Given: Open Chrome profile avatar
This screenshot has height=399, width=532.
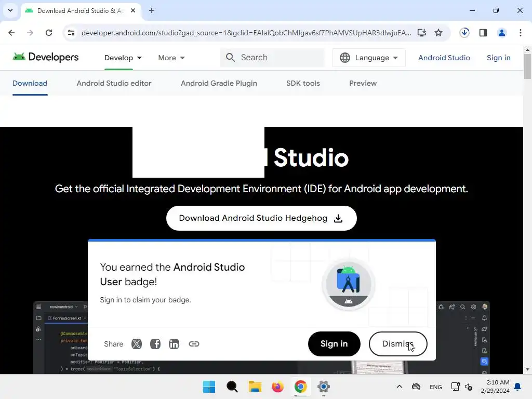Looking at the screenshot, I should tap(502, 33).
